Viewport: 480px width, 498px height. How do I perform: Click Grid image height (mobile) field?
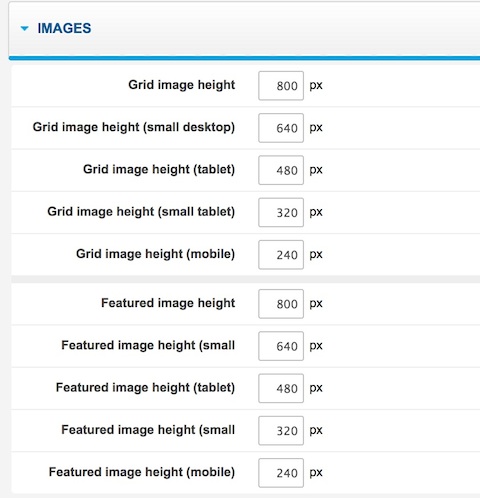pos(281,255)
